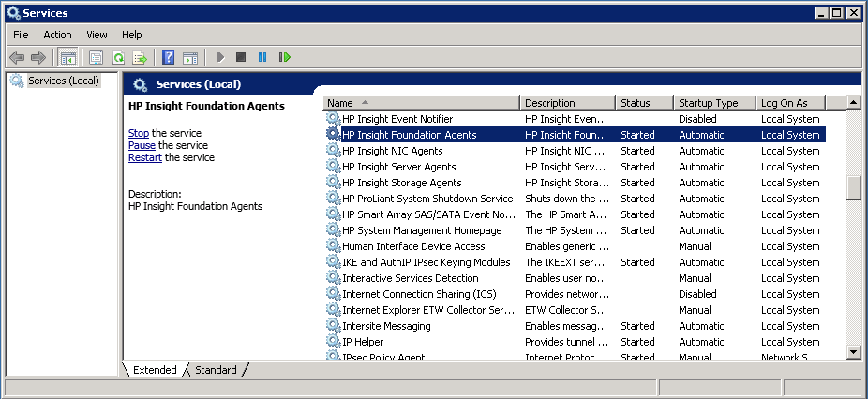This screenshot has height=399, width=868.
Task: Select Services (Local) in the console tree
Action: tap(64, 81)
